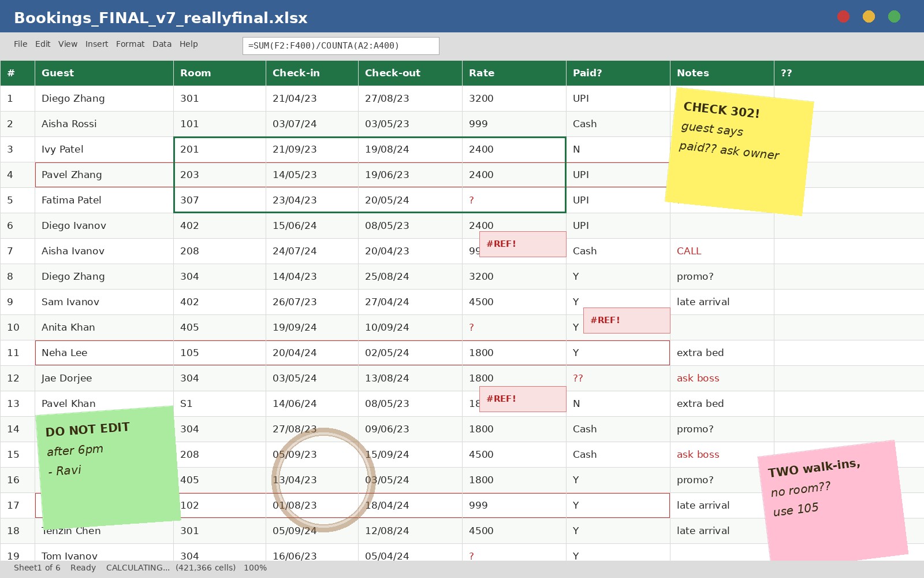Screen dimensions: 924x578
Task: Select the Notes column header
Action: [x=722, y=73]
